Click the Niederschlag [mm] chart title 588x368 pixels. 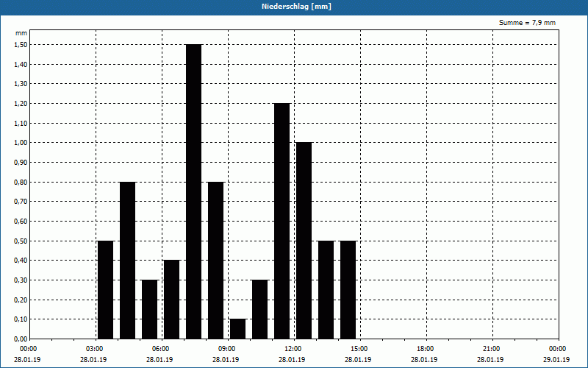click(x=296, y=7)
